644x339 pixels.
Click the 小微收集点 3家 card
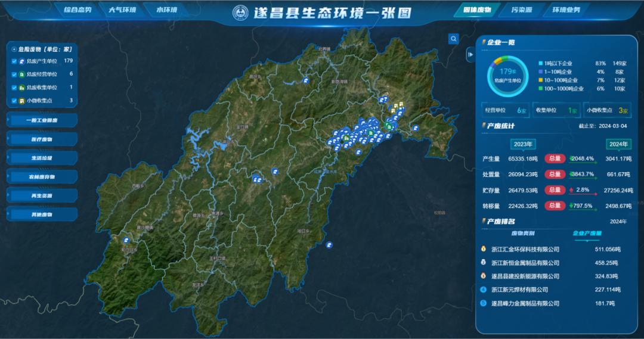point(607,110)
